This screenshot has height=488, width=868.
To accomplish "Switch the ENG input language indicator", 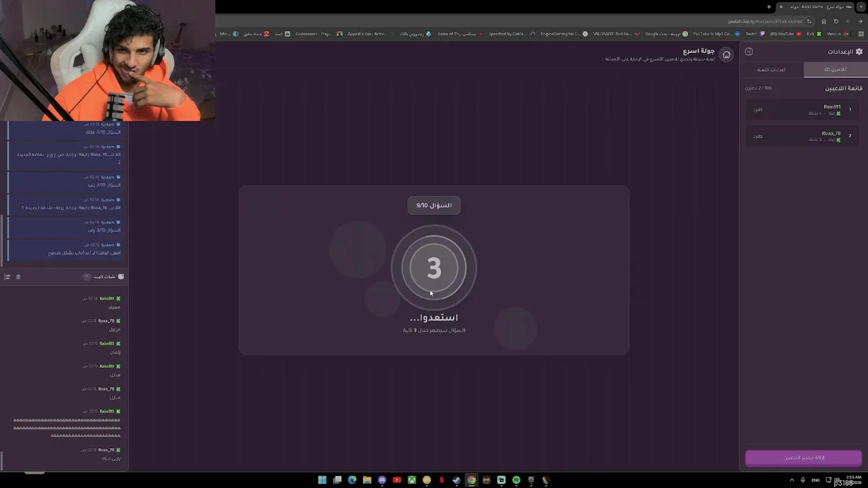I will tap(816, 480).
